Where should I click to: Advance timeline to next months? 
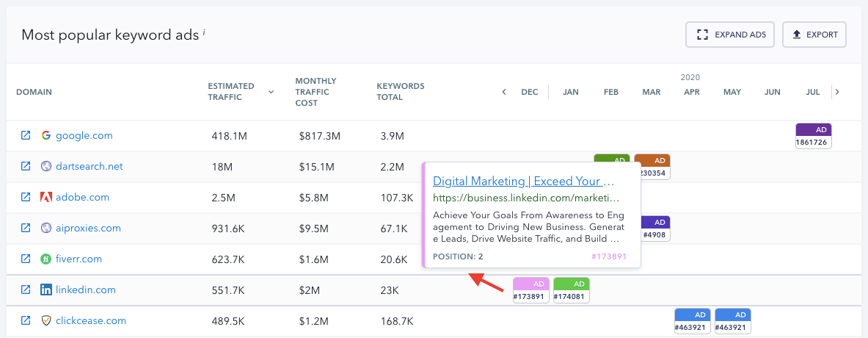pyautogui.click(x=837, y=92)
